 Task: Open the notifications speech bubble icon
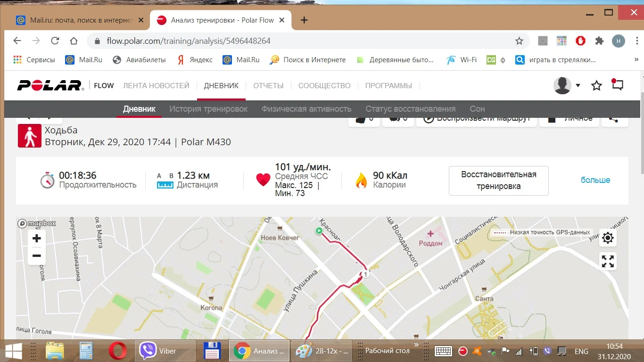(617, 85)
